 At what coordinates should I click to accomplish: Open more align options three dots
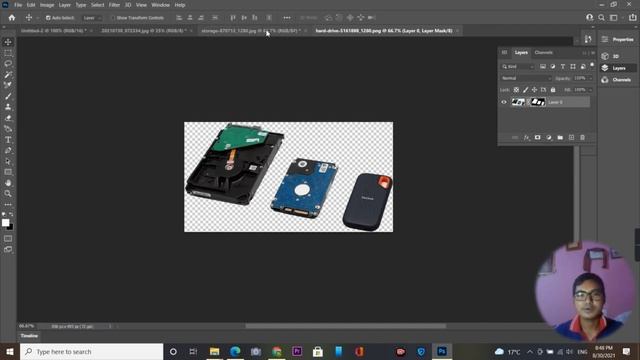pyautogui.click(x=287, y=18)
